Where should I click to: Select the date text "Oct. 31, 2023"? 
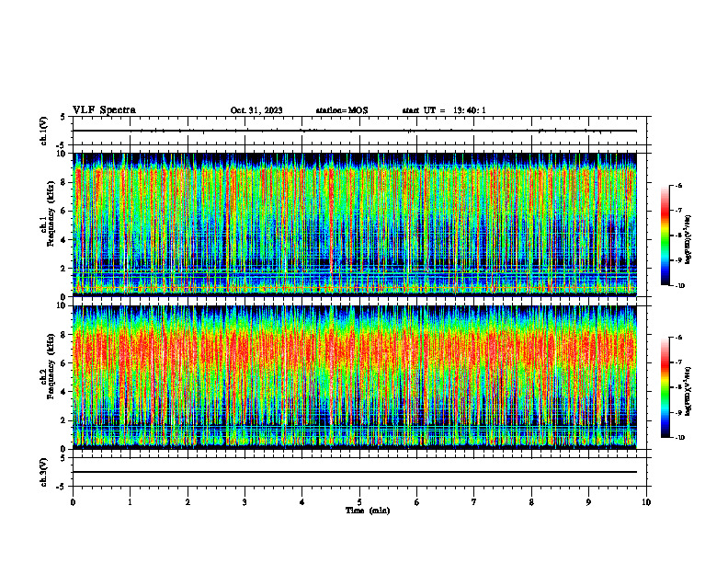coord(256,110)
